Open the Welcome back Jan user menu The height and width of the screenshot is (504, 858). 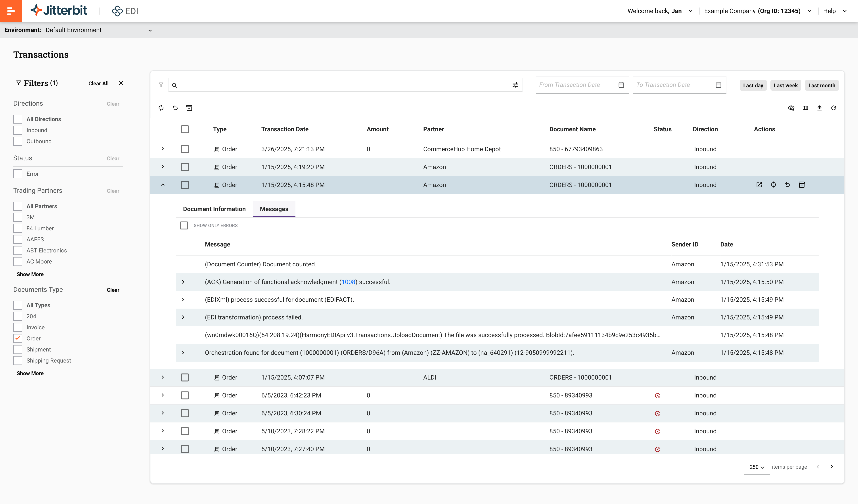[x=660, y=11]
